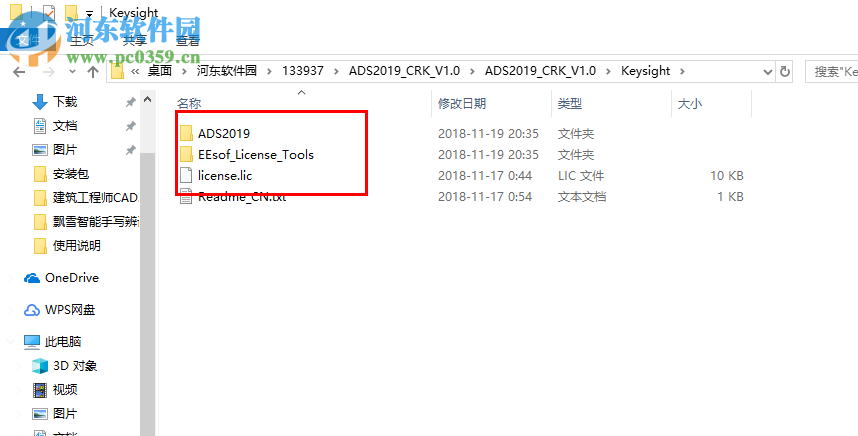The image size is (858, 436).
Task: Open the 共享 ribbon tab
Action: (x=135, y=40)
